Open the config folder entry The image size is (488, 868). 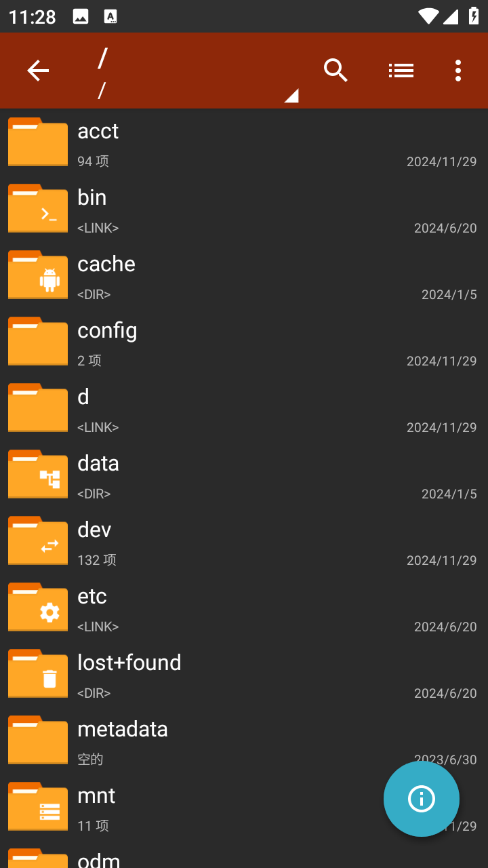(x=244, y=342)
